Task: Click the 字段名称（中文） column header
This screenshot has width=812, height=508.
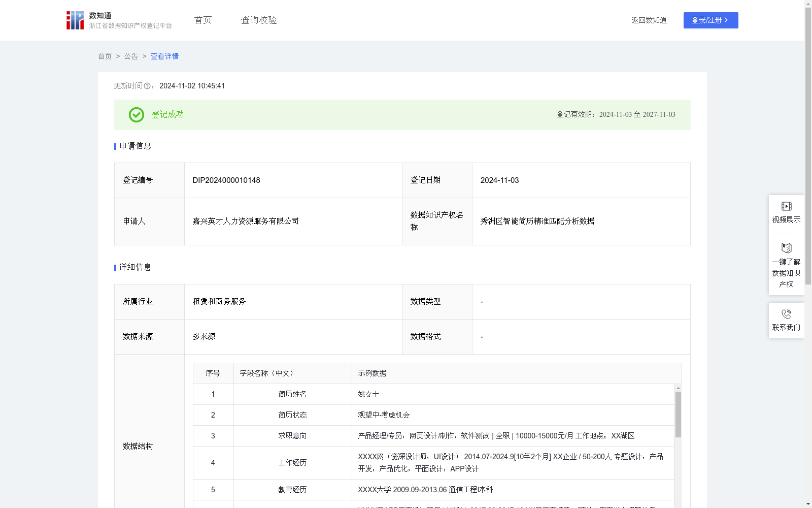Action: click(292, 373)
